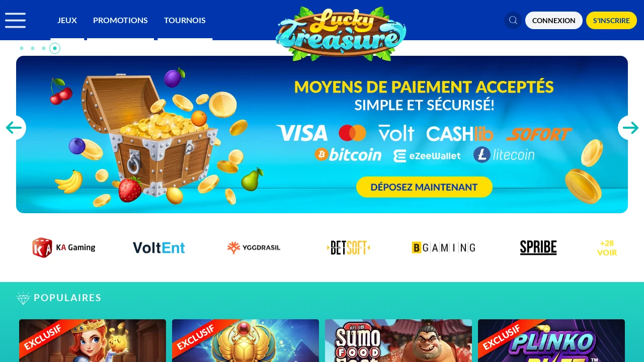
Task: Switch to the first carousel dot
Action: [22, 48]
